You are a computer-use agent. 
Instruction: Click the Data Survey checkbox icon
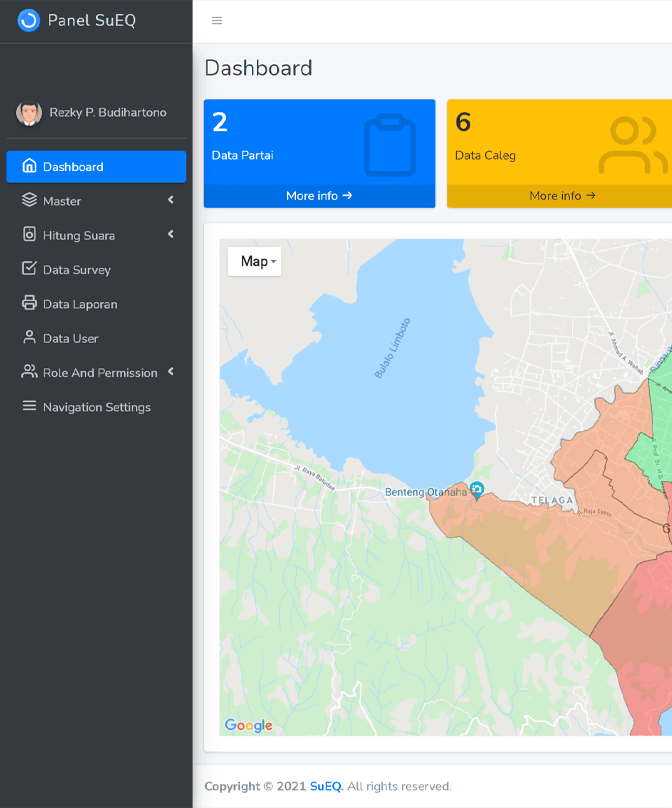tap(29, 268)
